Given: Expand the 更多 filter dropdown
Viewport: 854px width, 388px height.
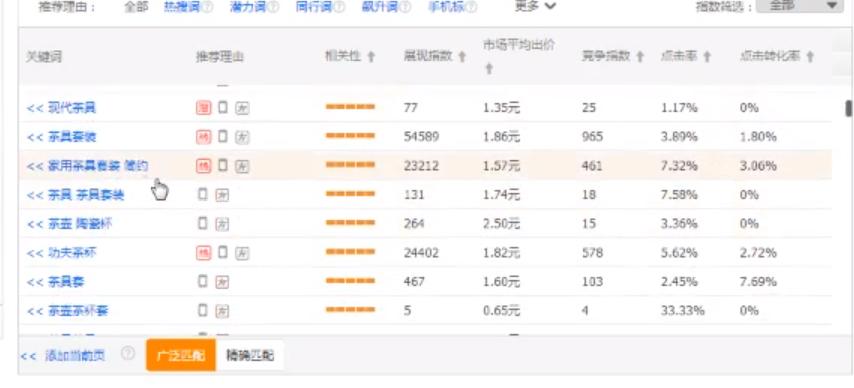Looking at the screenshot, I should tap(535, 6).
